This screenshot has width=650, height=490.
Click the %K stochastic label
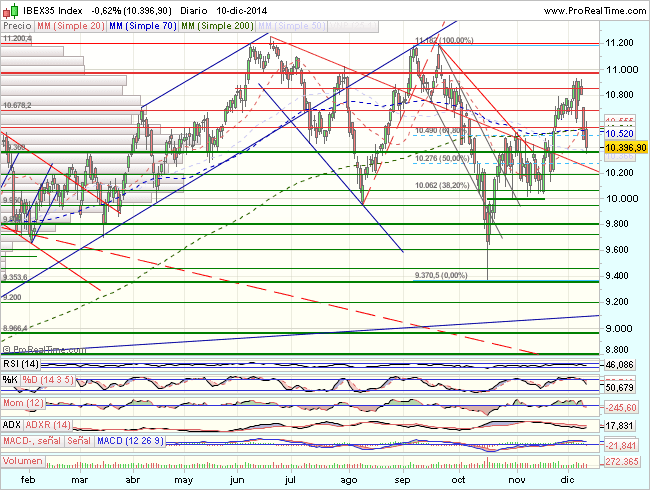click(x=10, y=380)
